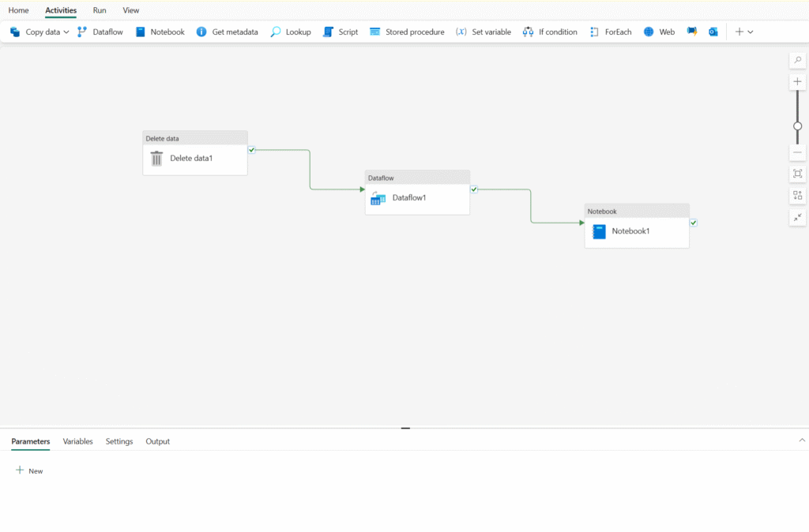
Task: Add an If condition activity
Action: point(550,32)
